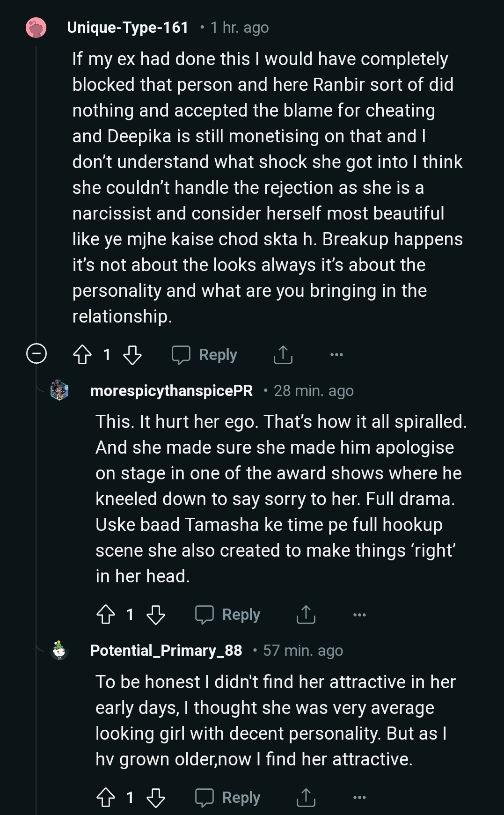Viewport: 504px width, 815px height.
Task: Downvote Potential_Primary_88's comment
Action: 155,798
